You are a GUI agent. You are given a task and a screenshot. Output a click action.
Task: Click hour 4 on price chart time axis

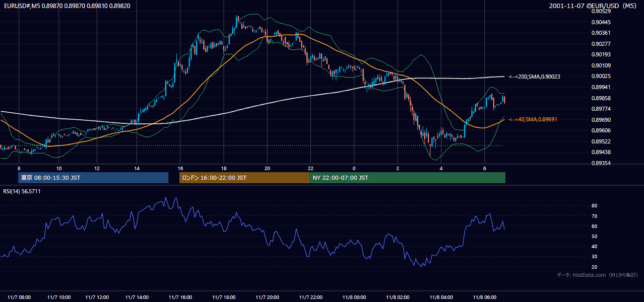coord(441,168)
